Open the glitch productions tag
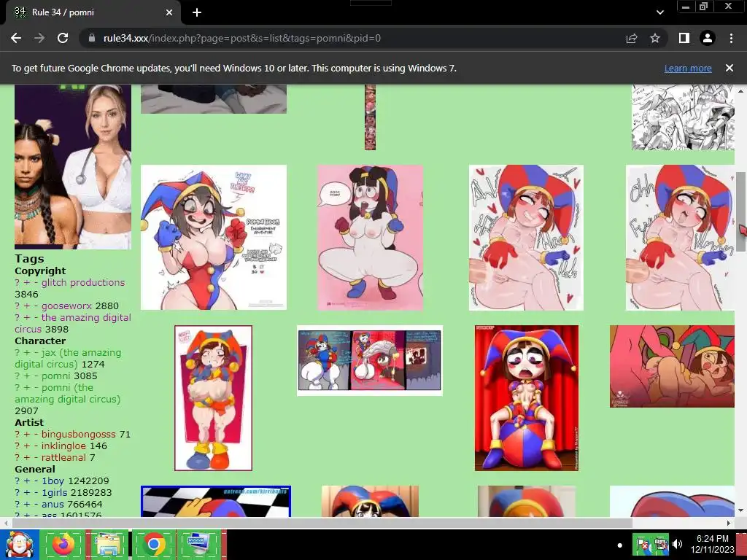 pos(83,282)
